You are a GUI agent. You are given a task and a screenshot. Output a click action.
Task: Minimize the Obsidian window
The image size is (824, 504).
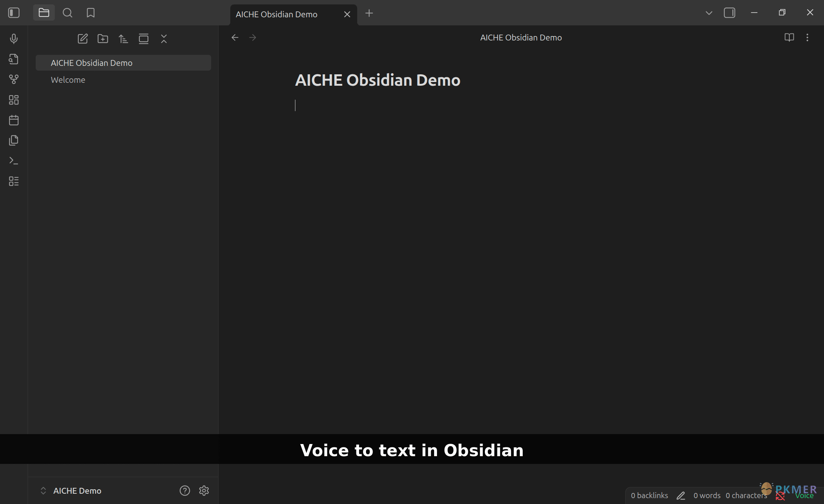tap(754, 13)
